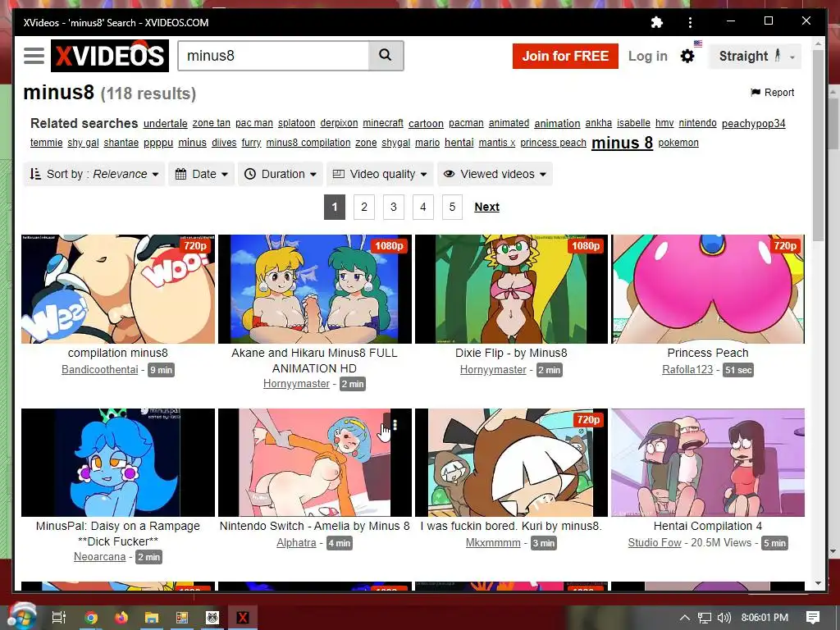Click the red X taskbar app icon
The width and height of the screenshot is (840, 630).
coord(243,618)
